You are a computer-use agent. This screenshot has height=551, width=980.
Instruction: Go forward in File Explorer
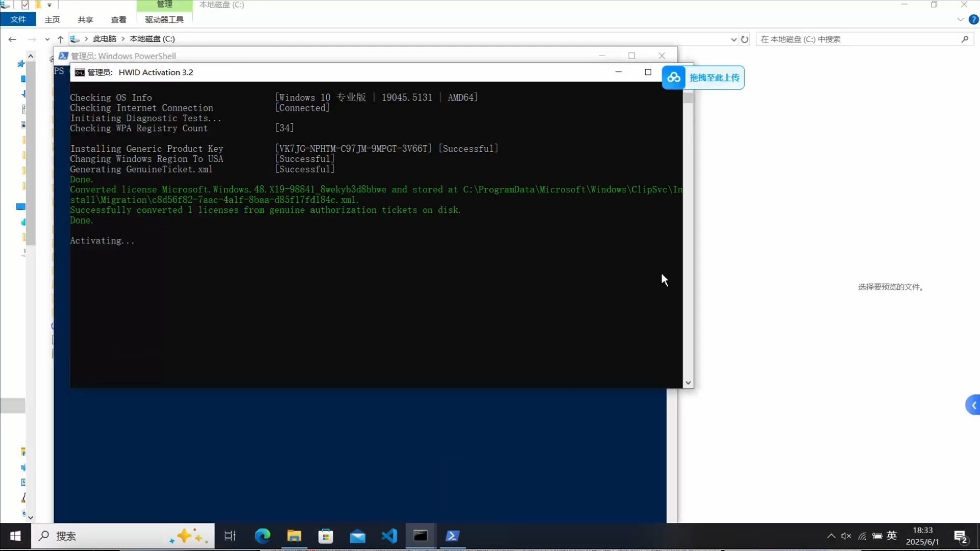coord(32,39)
